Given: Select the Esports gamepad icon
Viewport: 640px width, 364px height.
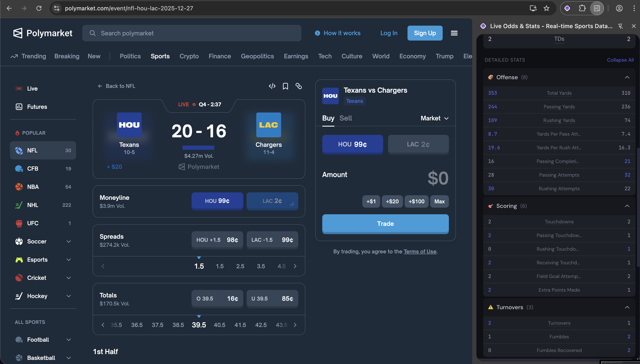Looking at the screenshot, I should (x=19, y=260).
